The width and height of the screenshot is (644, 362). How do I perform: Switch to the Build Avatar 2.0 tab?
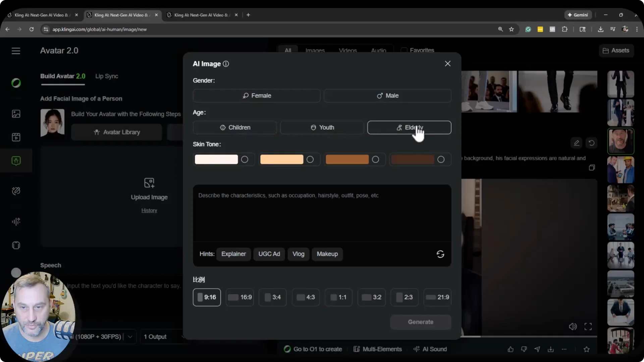pos(63,76)
